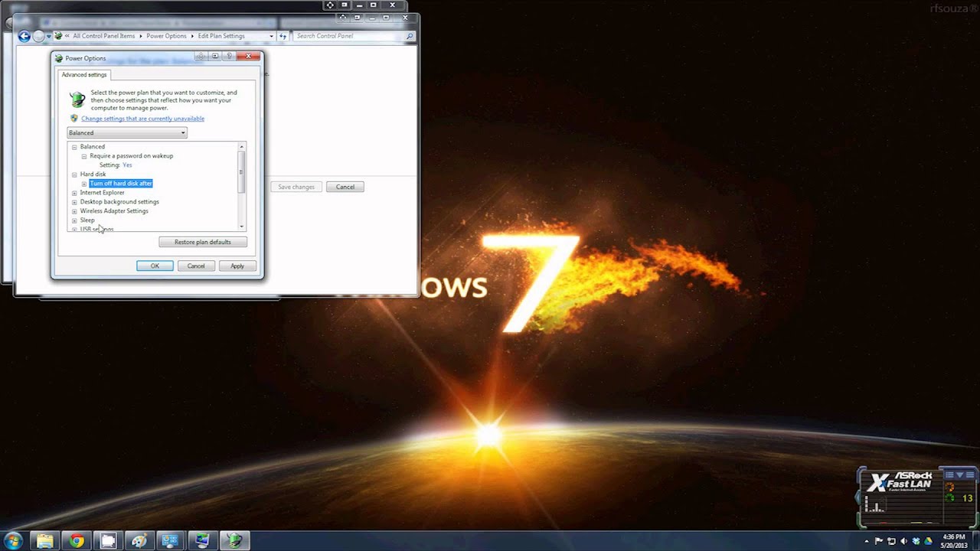The width and height of the screenshot is (980, 551).
Task: Select Desktop background settings row text
Action: coord(119,202)
